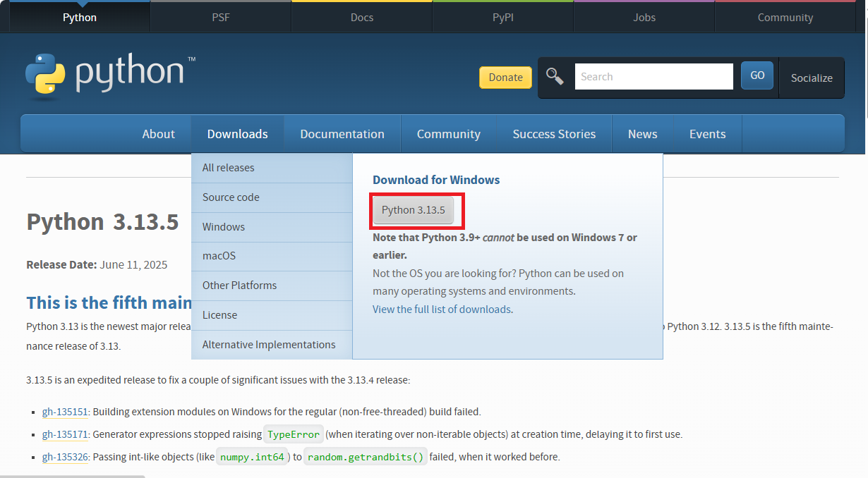Expand the Documentation nav menu
This screenshot has height=478, width=868.
[x=342, y=134]
